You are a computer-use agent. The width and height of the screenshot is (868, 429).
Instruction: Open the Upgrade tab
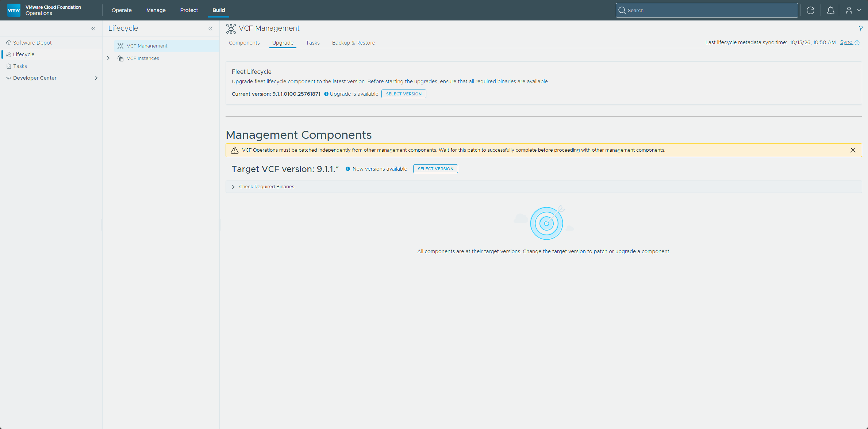click(x=283, y=43)
